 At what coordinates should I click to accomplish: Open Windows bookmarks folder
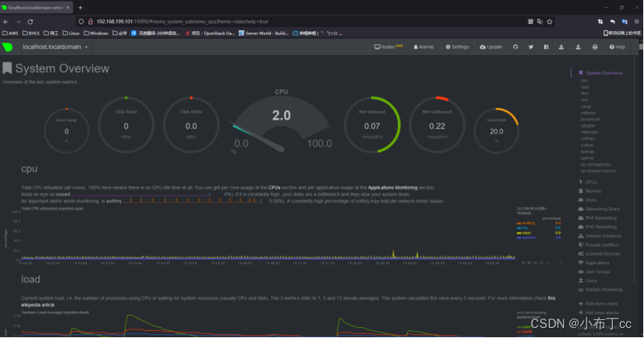click(95, 33)
